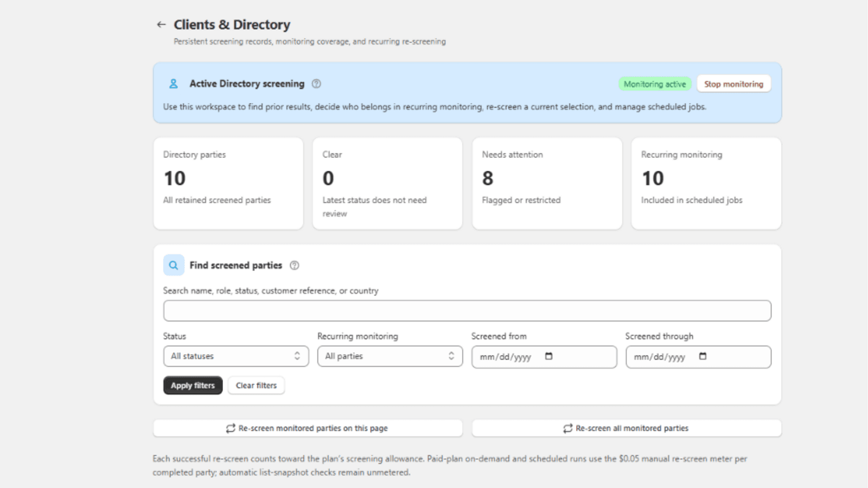Click the Screened from date field

click(x=544, y=357)
